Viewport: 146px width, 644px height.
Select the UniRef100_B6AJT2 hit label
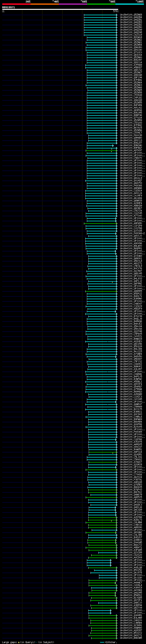(x=131, y=545)
